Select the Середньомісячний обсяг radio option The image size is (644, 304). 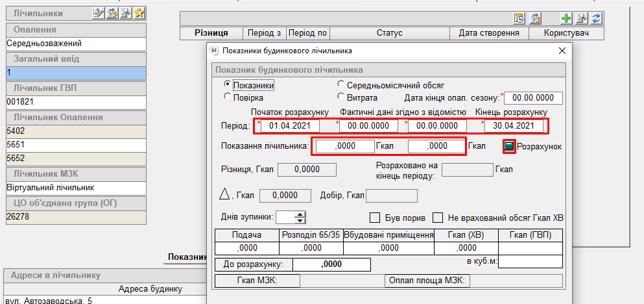(x=341, y=84)
